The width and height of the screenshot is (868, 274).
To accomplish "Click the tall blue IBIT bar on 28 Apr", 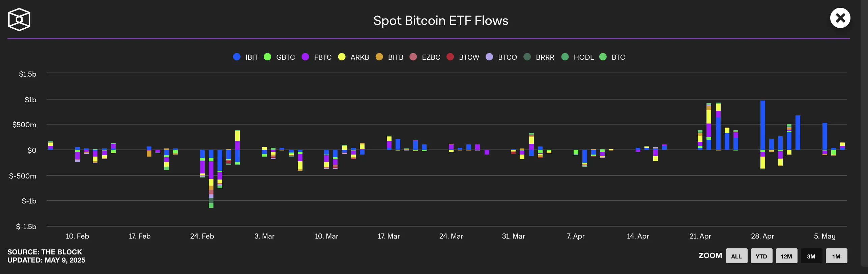I will [762, 125].
